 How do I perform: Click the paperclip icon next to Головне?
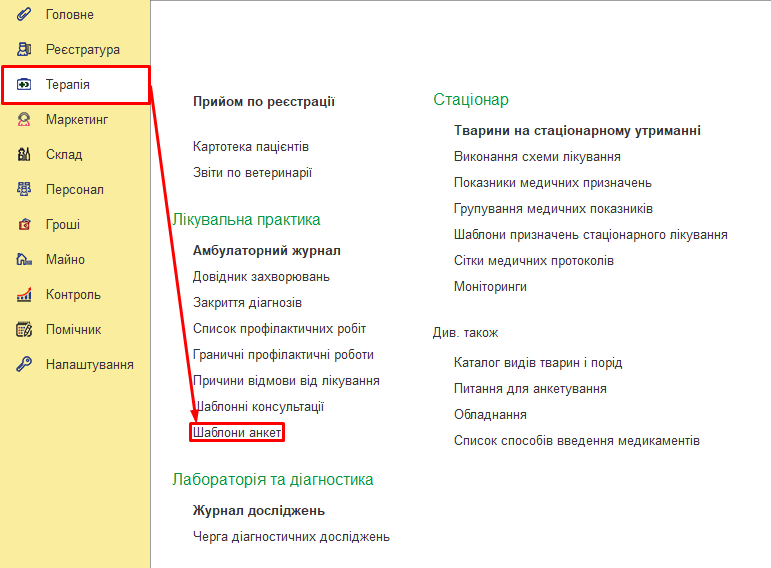pyautogui.click(x=24, y=14)
